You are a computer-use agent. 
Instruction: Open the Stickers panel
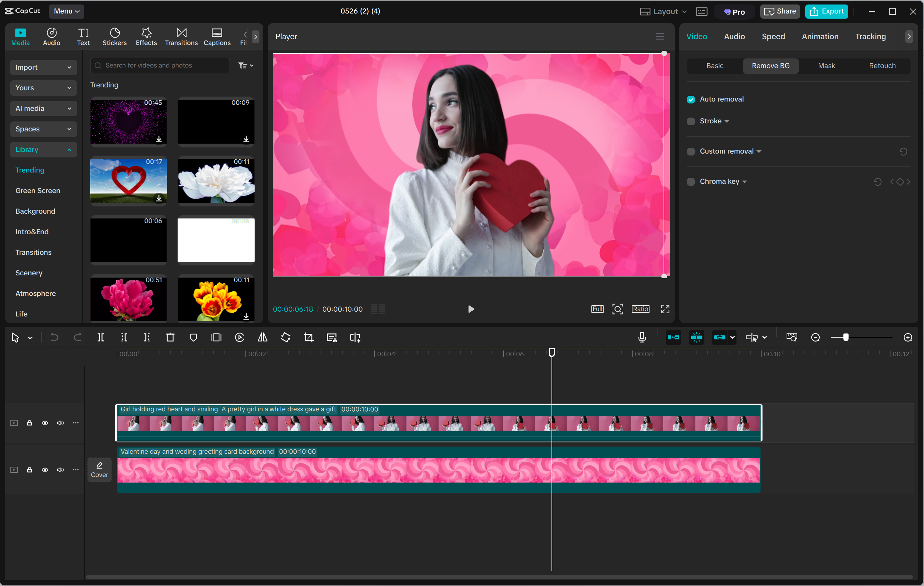click(x=114, y=36)
